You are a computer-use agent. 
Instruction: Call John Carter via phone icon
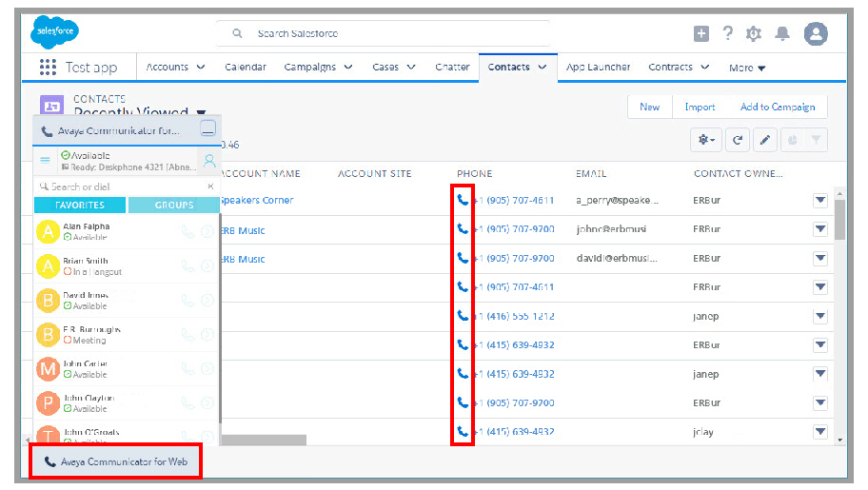pyautogui.click(x=187, y=369)
